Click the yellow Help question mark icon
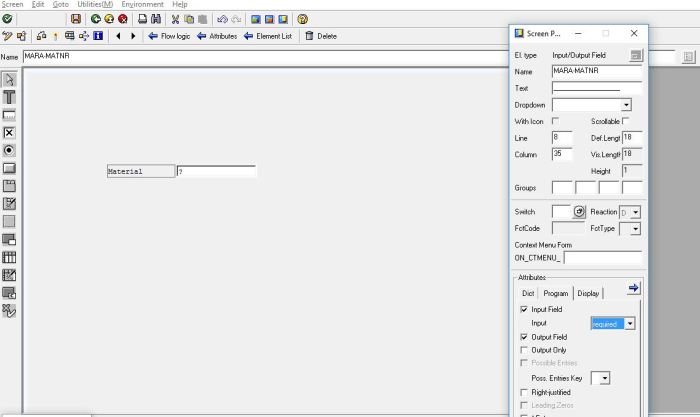700x417 pixels. click(303, 19)
